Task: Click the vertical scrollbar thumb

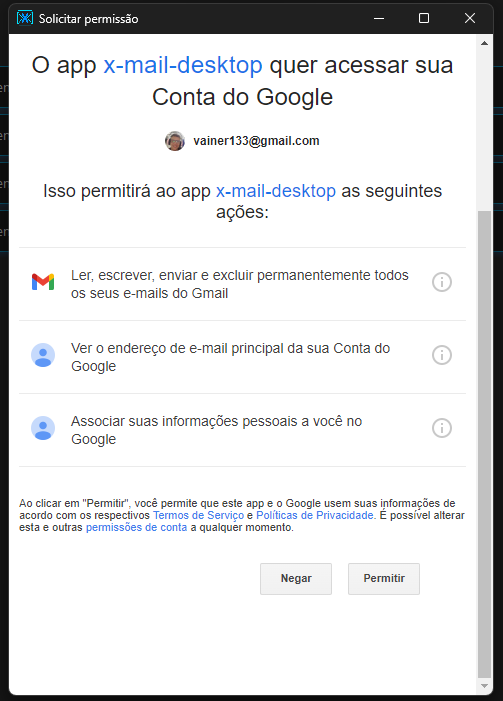Action: coord(484,444)
